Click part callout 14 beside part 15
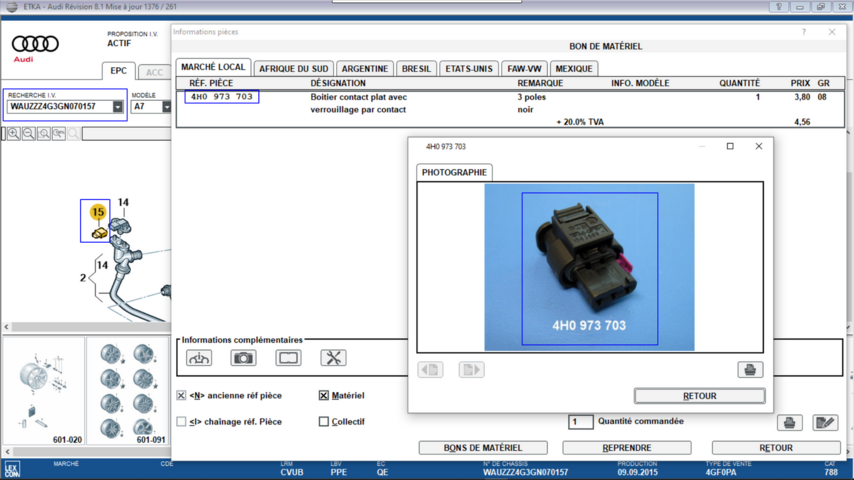Viewport: 854px width, 480px height. [124, 203]
